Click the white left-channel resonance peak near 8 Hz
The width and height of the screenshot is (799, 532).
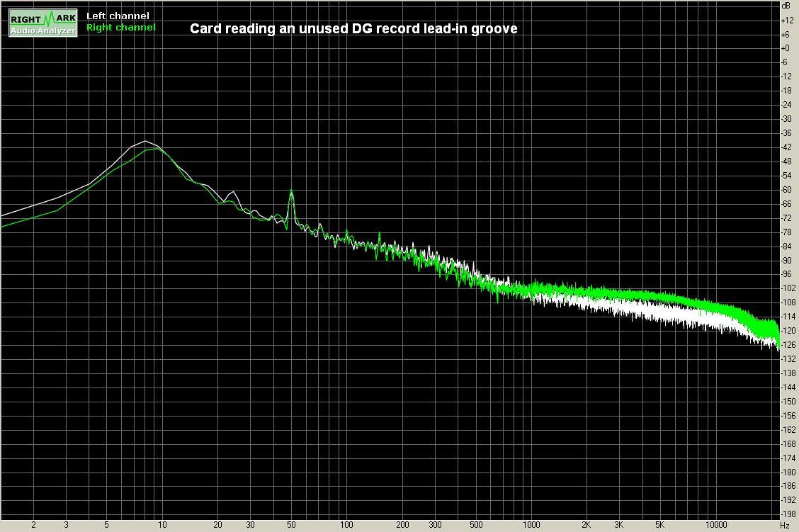(x=145, y=141)
